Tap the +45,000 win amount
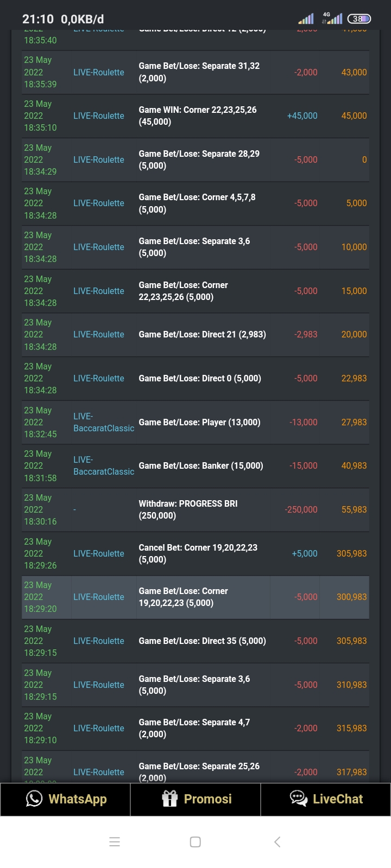The width and height of the screenshot is (391, 868). [302, 116]
